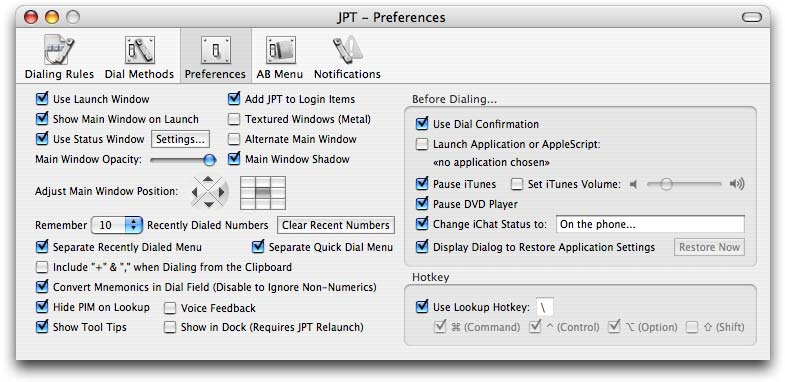Toggle the Option modifier checkbox

click(x=614, y=326)
